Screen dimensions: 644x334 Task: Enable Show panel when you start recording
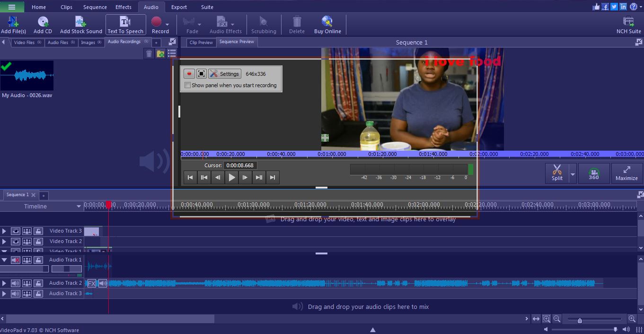pyautogui.click(x=187, y=85)
